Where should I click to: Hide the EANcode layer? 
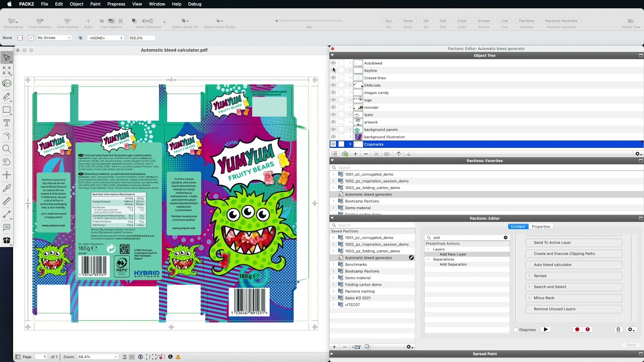(x=333, y=85)
